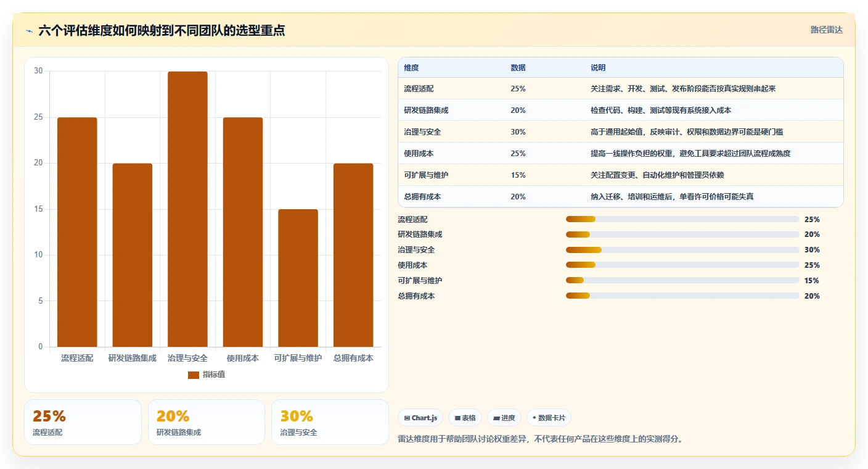868x469 pixels.
Task: Click the 流程适配 progress bar
Action: click(682, 219)
